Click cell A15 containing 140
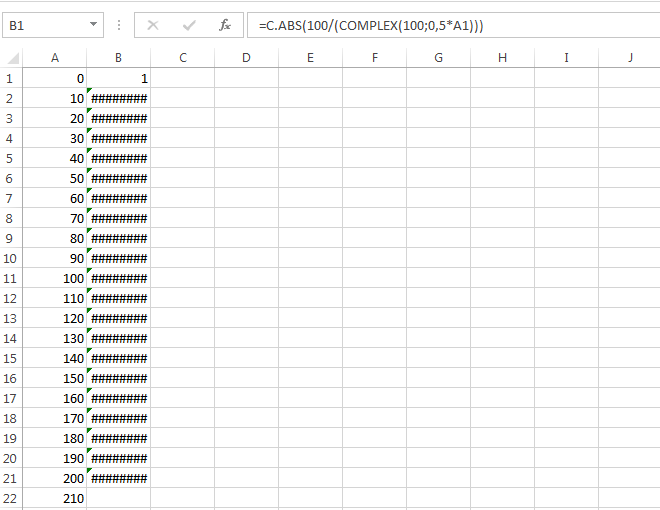Screen dimensions: 660x510 click(x=55, y=358)
